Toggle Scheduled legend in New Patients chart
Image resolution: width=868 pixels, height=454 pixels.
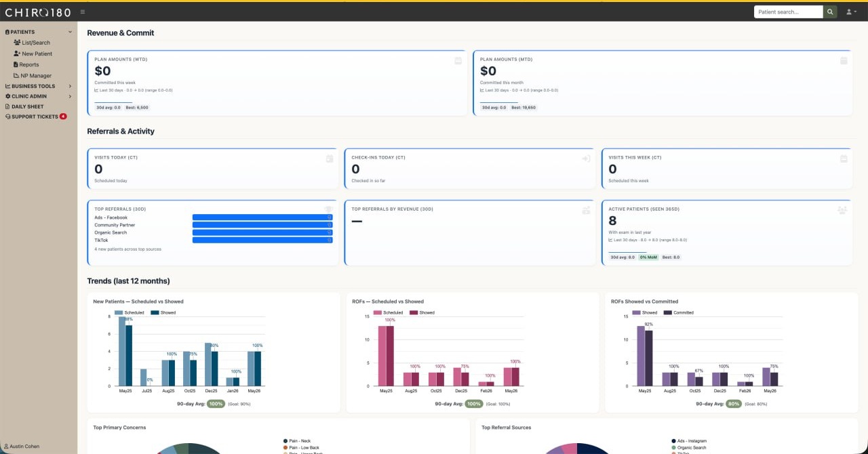pos(129,312)
